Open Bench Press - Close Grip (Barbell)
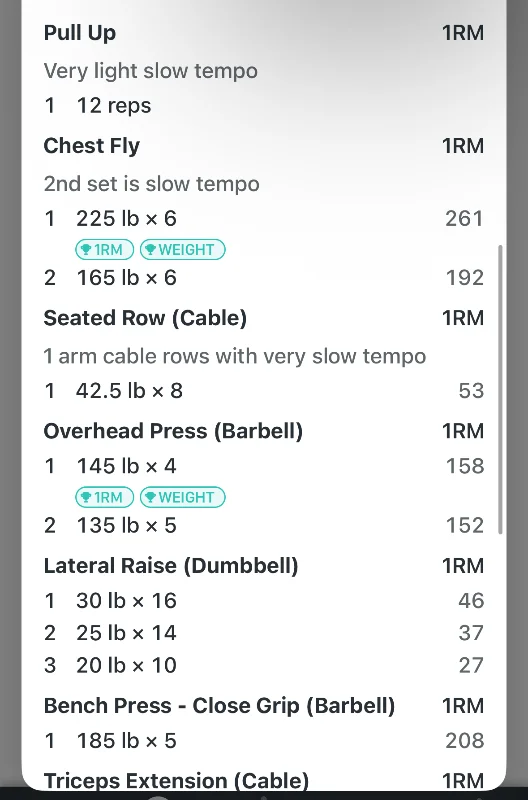The width and height of the screenshot is (528, 800). coord(219,706)
